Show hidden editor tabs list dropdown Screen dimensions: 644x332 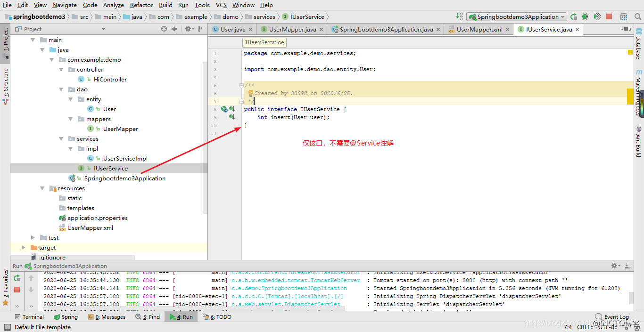point(626,29)
